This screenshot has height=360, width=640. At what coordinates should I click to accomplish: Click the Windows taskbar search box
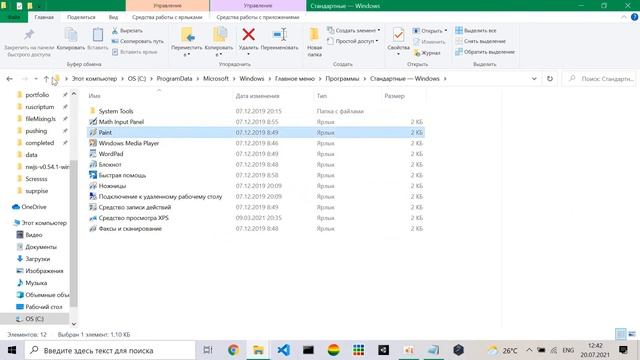(110, 350)
